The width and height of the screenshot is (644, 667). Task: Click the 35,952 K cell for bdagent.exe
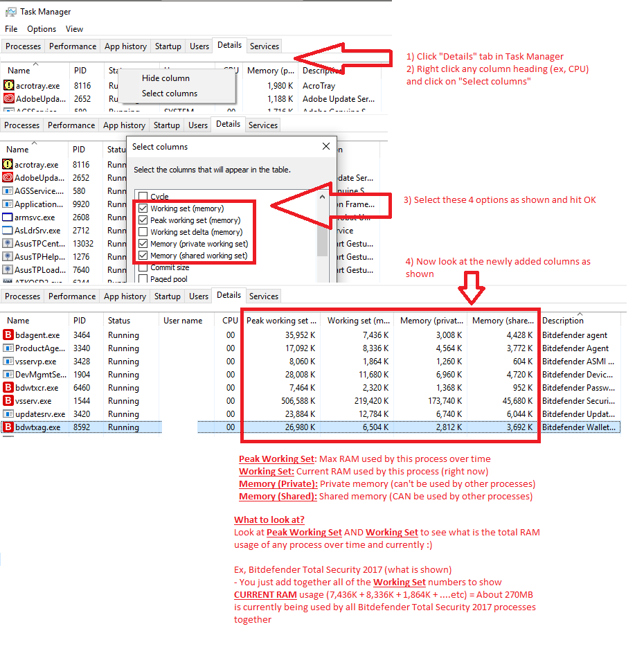click(300, 335)
